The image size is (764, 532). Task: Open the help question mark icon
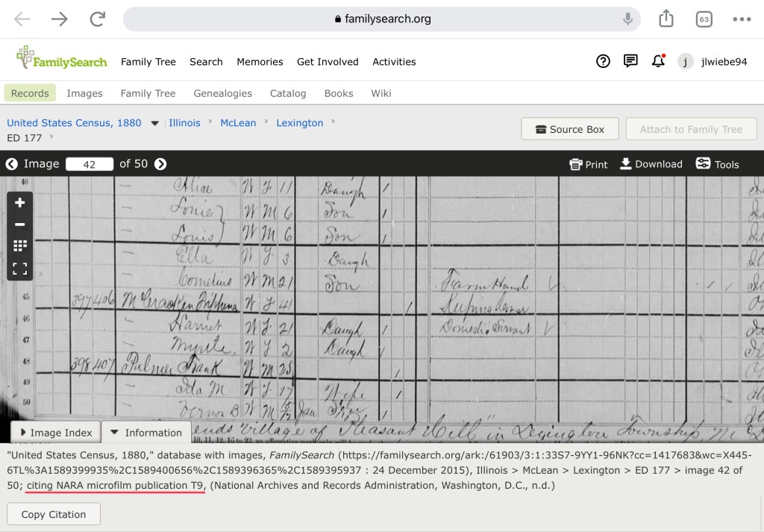(603, 61)
